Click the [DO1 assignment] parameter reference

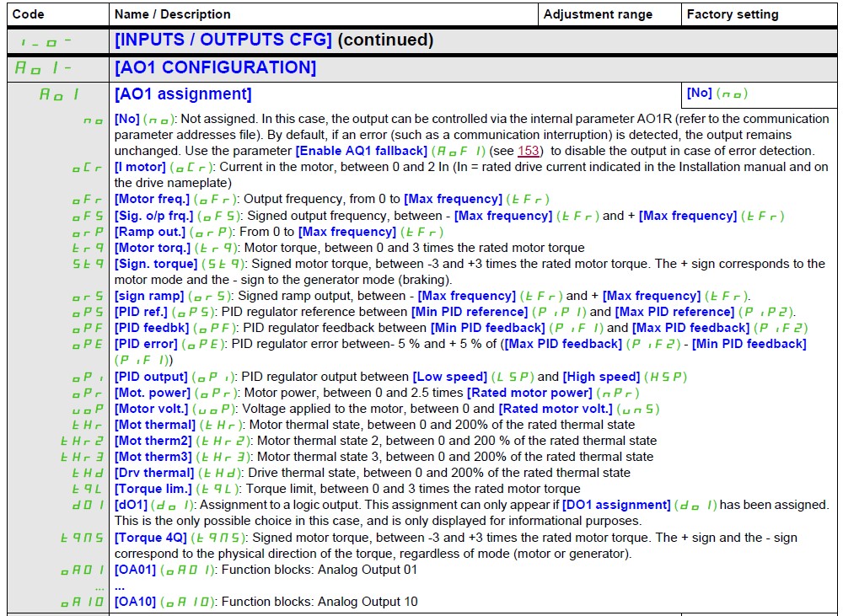click(616, 506)
